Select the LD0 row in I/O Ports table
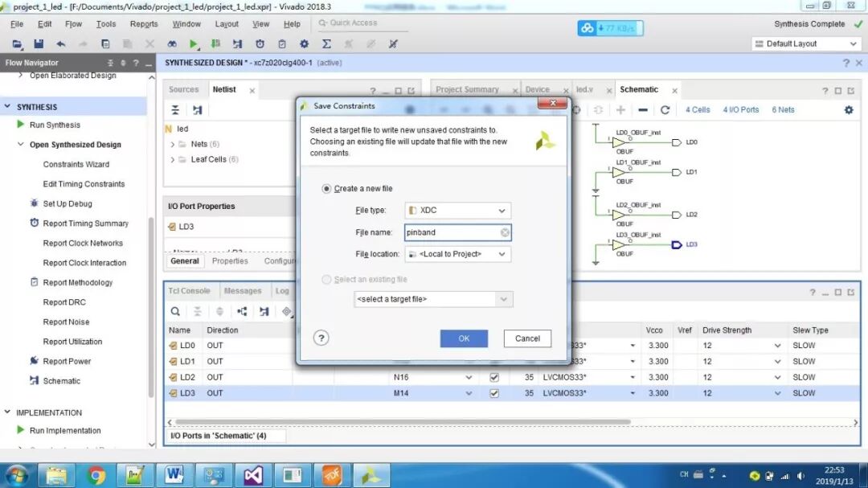The image size is (868, 488). (512, 345)
